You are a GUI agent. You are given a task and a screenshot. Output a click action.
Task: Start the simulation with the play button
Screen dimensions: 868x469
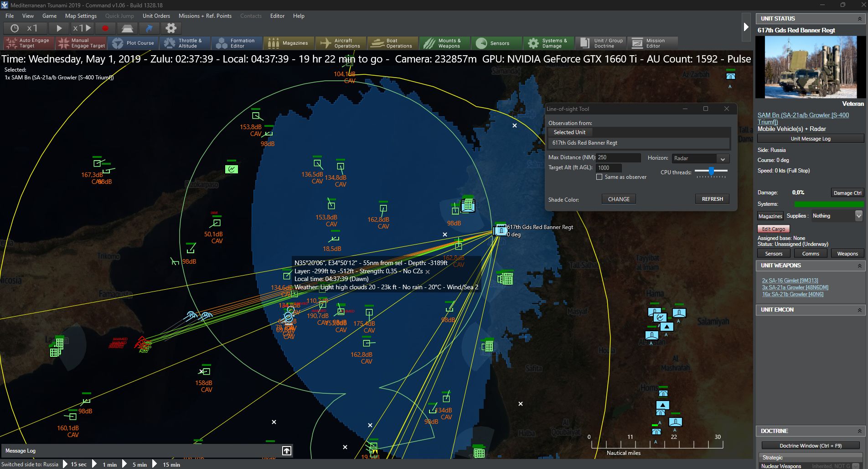click(x=59, y=28)
